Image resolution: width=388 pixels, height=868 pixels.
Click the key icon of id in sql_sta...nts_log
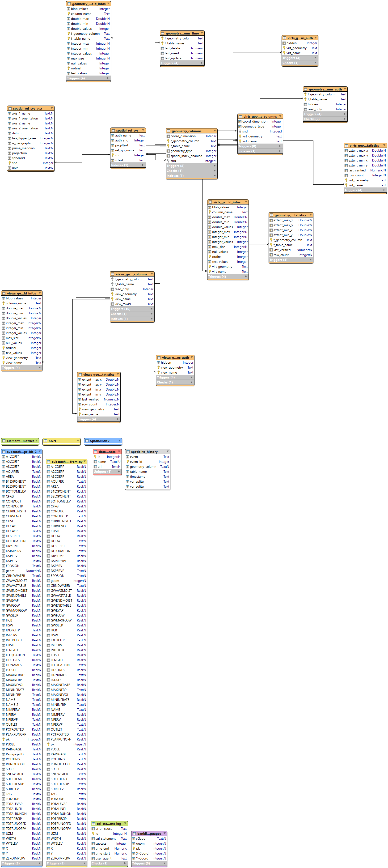coord(93,834)
